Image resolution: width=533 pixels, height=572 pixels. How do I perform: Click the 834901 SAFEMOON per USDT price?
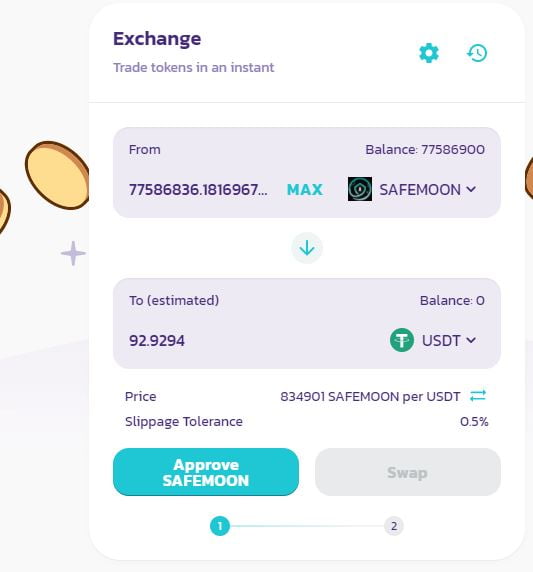click(x=370, y=397)
